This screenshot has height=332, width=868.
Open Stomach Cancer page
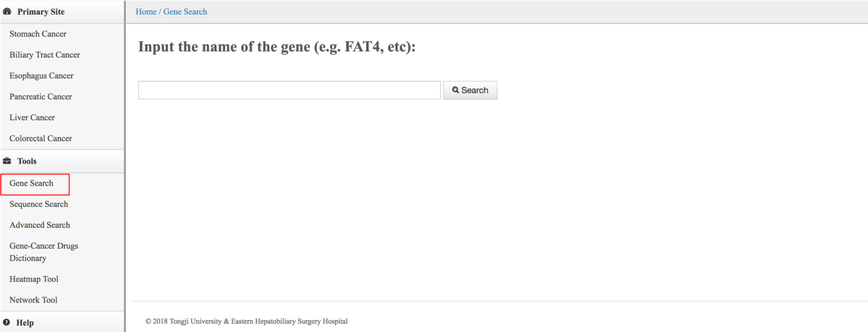coord(38,34)
